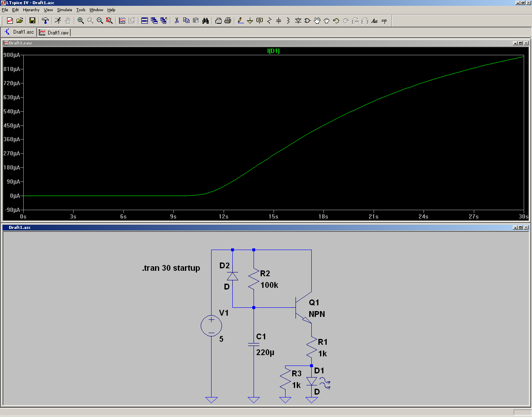
Task: Open the Simulate menu
Action: pyautogui.click(x=64, y=10)
